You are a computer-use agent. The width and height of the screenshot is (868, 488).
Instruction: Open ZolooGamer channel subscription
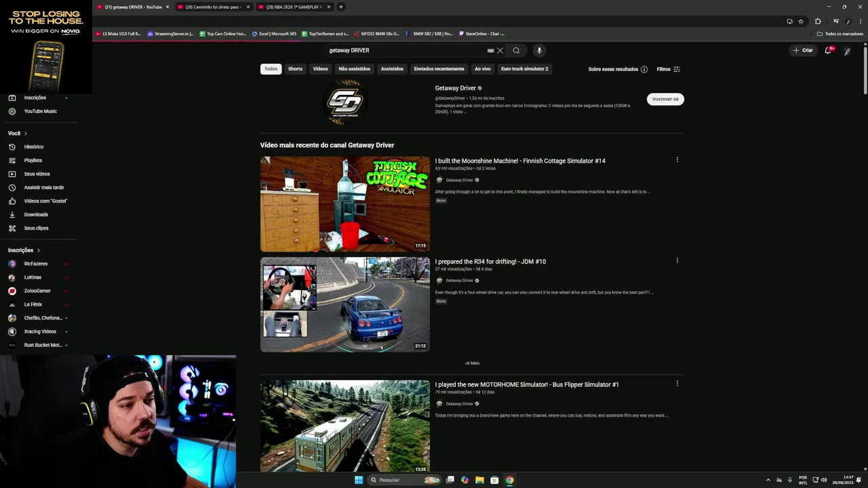[37, 291]
